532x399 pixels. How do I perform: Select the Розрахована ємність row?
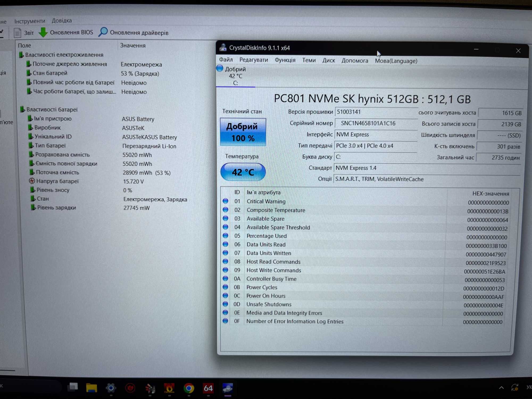pyautogui.click(x=91, y=155)
